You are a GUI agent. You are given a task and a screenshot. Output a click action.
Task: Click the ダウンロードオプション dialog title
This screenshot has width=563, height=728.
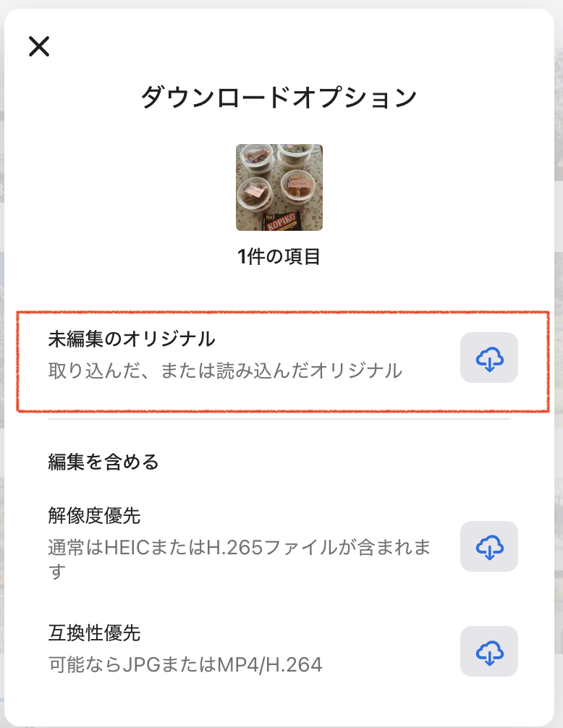[x=279, y=98]
